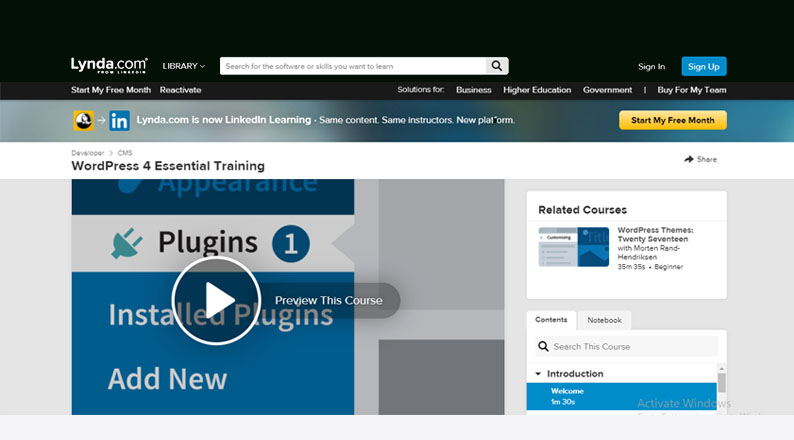Collapse the Introduction section
Screen dimensions: 794x440
[538, 374]
